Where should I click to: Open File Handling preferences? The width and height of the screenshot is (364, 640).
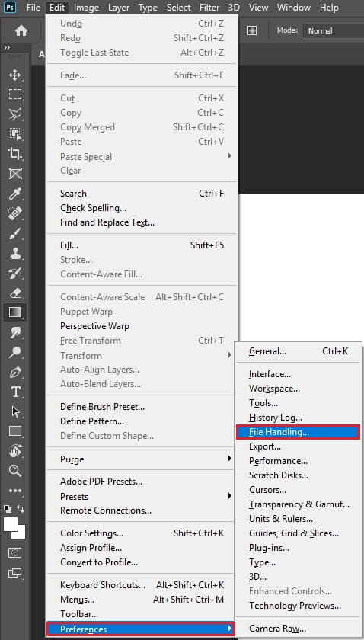pos(299,432)
